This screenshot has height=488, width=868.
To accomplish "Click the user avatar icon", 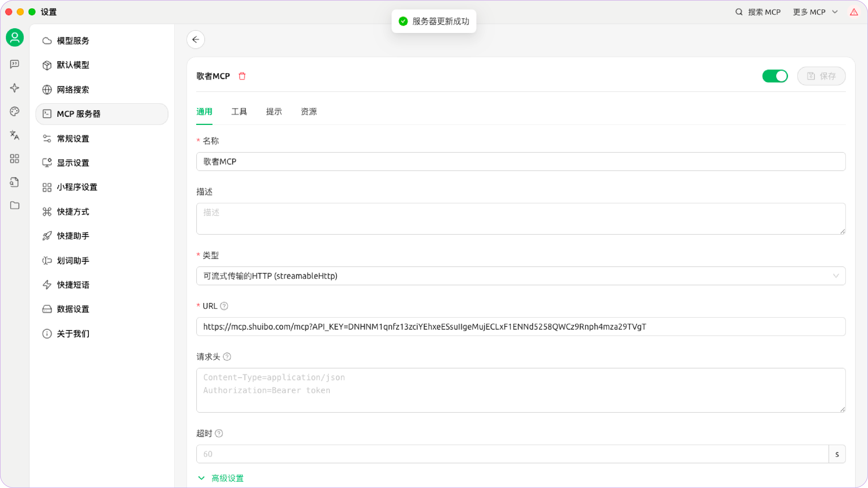I will [x=15, y=37].
